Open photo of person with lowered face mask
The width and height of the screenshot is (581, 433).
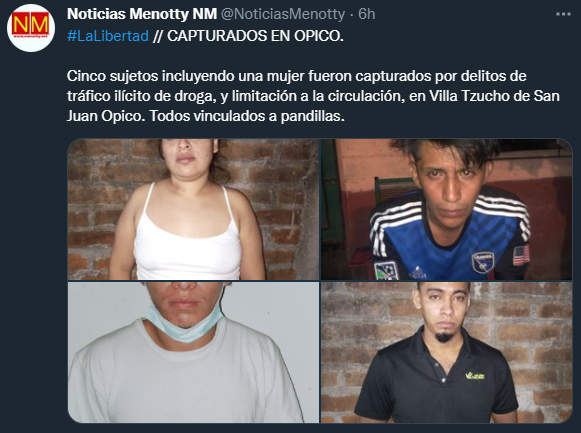click(x=193, y=352)
